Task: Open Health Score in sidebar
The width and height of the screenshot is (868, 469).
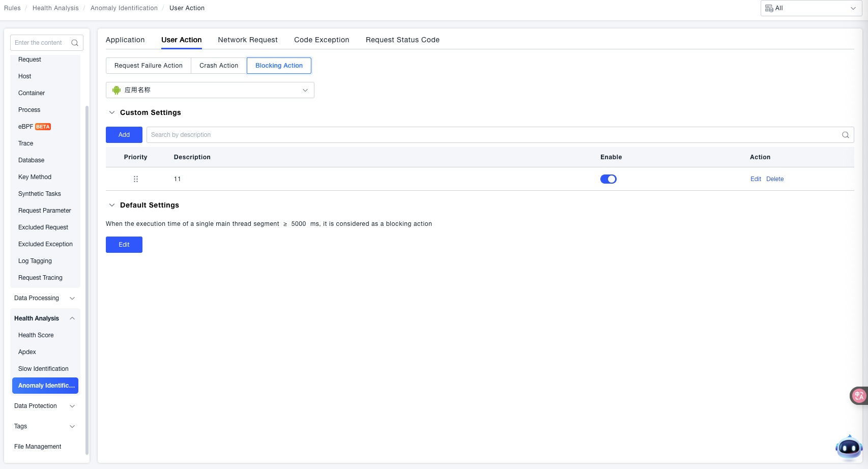Action: pyautogui.click(x=36, y=335)
